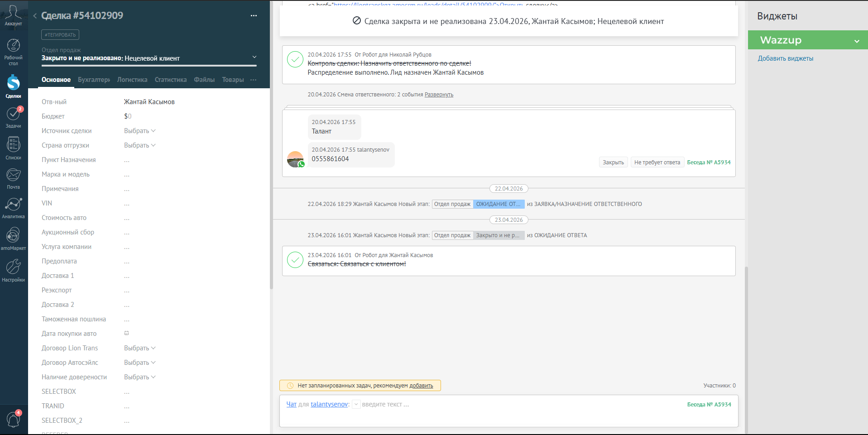Image resolution: width=868 pixels, height=435 pixels.
Task: Switch to the Товары tab
Action: pyautogui.click(x=233, y=80)
